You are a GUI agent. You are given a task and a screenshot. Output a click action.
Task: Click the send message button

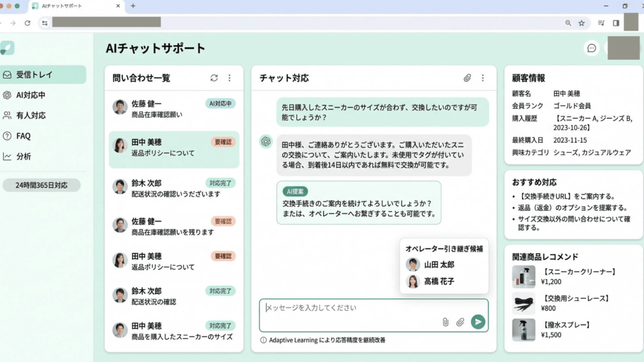coord(478,322)
